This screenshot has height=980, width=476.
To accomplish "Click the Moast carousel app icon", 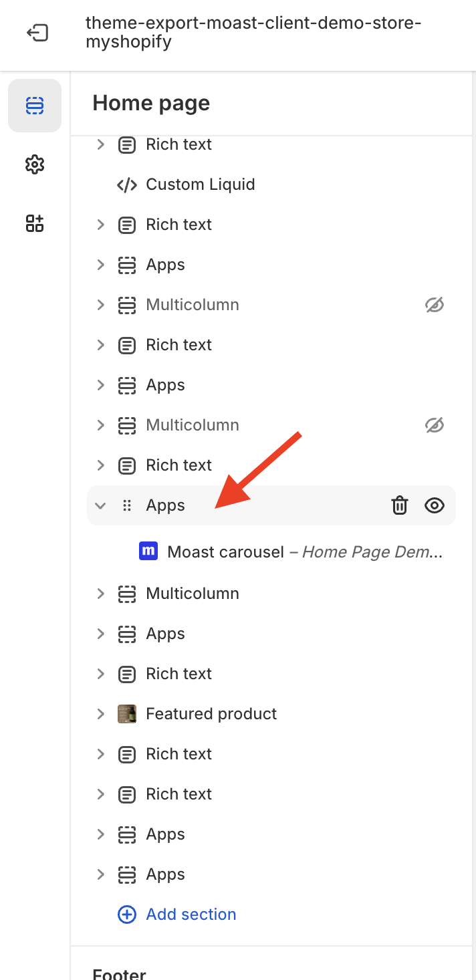I will point(148,552).
